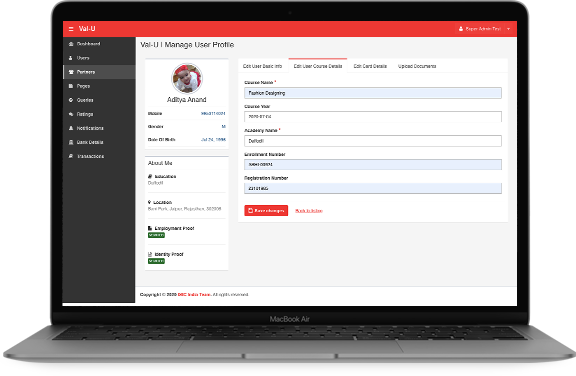Click the Save changes button
The height and width of the screenshot is (376, 576).
pos(266,210)
